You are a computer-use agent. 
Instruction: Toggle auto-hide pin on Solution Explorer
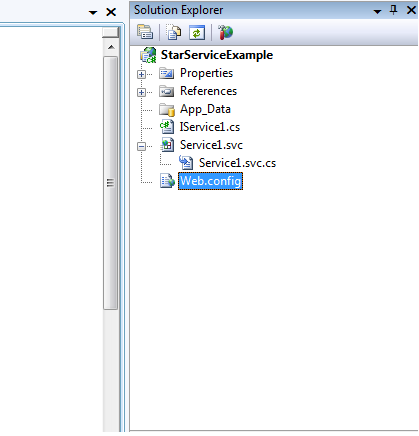394,10
